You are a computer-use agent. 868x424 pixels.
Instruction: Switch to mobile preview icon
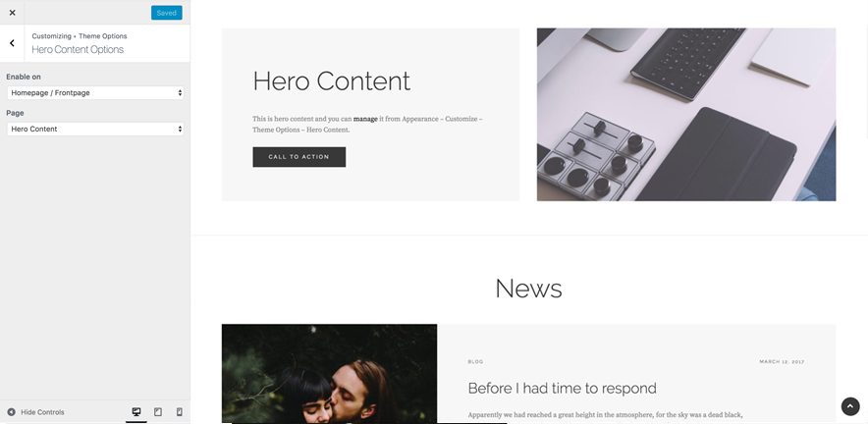click(x=180, y=412)
